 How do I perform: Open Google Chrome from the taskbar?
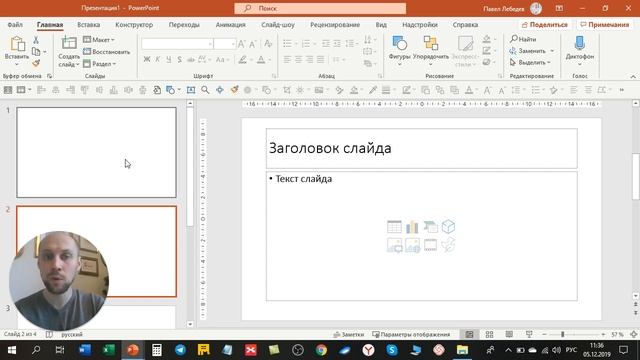coord(321,350)
